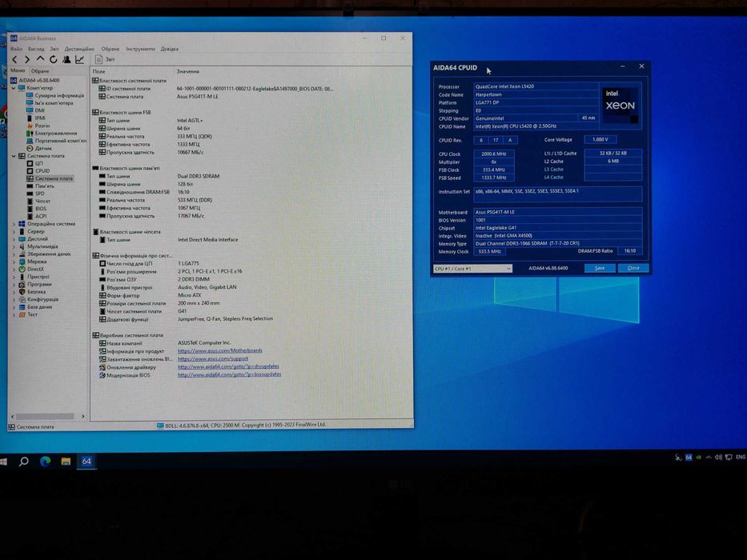This screenshot has height=560, width=747.
Task: Click the Forward navigation arrow in toolbar
Action: pyautogui.click(x=27, y=59)
